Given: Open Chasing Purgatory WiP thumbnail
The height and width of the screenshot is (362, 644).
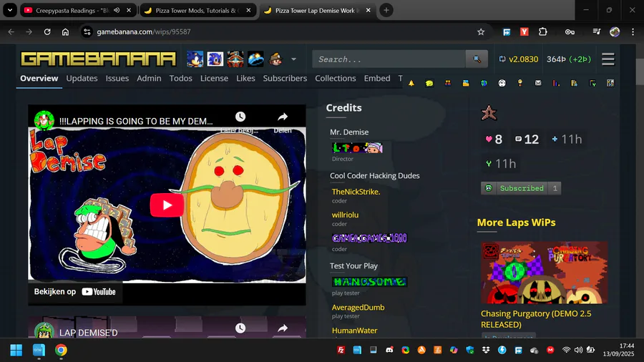Looking at the screenshot, I should coord(545,273).
